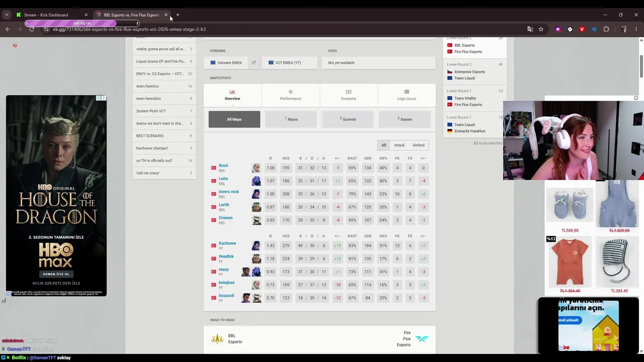Screen dimensions: 644x362
Task: Open thread 'so TH is officially out?'
Action: [164, 161]
